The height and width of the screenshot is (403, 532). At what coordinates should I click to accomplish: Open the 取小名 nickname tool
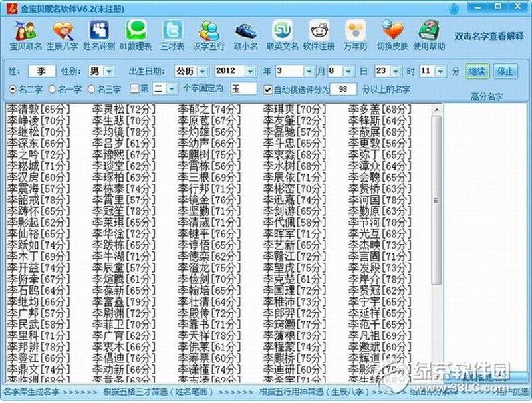coord(245,35)
